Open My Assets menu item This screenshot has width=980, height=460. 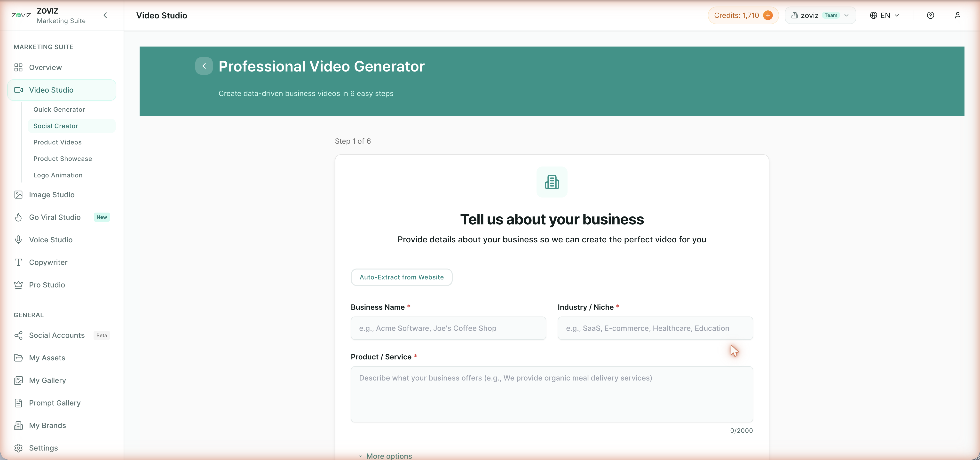(62, 358)
